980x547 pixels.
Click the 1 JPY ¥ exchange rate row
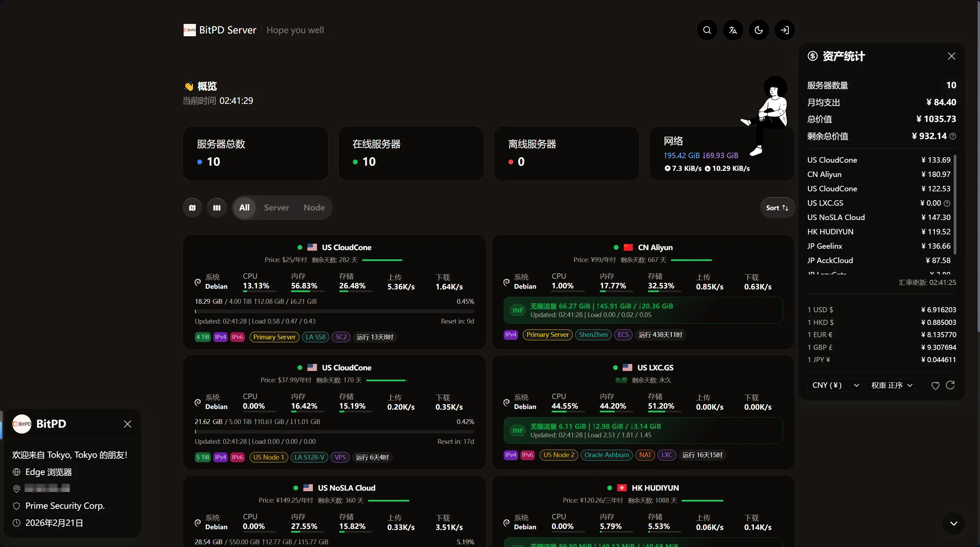tap(882, 359)
